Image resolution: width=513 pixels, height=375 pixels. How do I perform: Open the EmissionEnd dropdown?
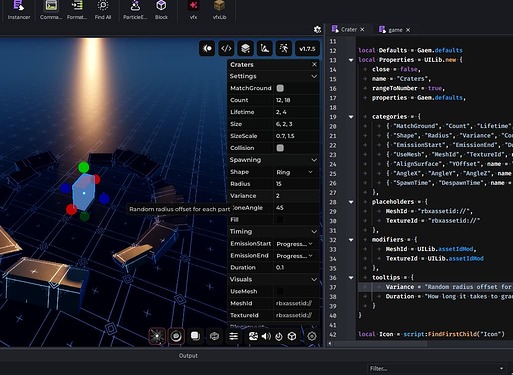[x=295, y=256]
